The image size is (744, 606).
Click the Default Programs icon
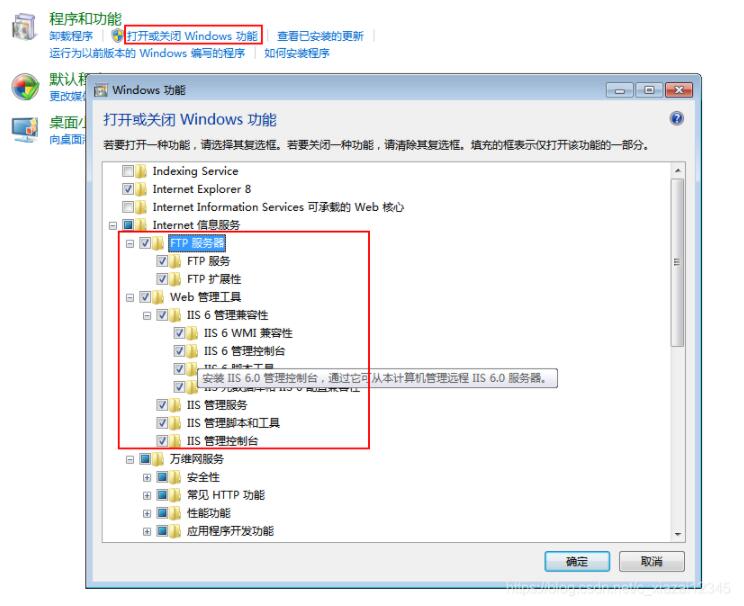tap(25, 87)
